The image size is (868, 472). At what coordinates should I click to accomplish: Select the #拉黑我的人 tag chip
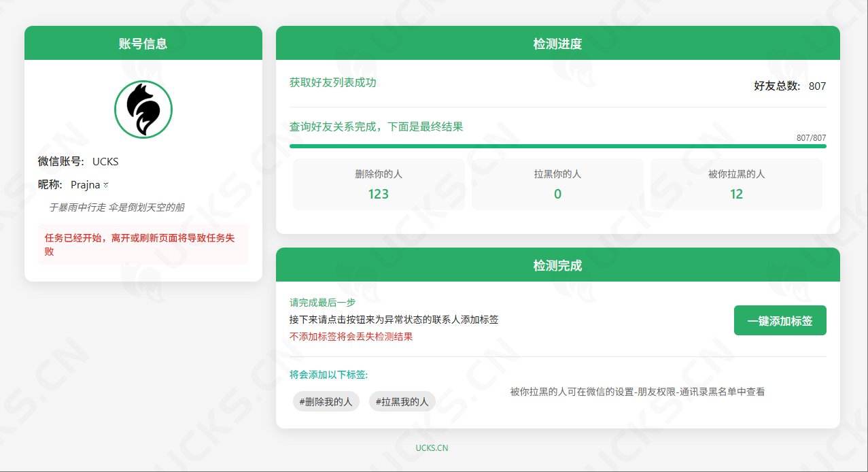tap(402, 402)
